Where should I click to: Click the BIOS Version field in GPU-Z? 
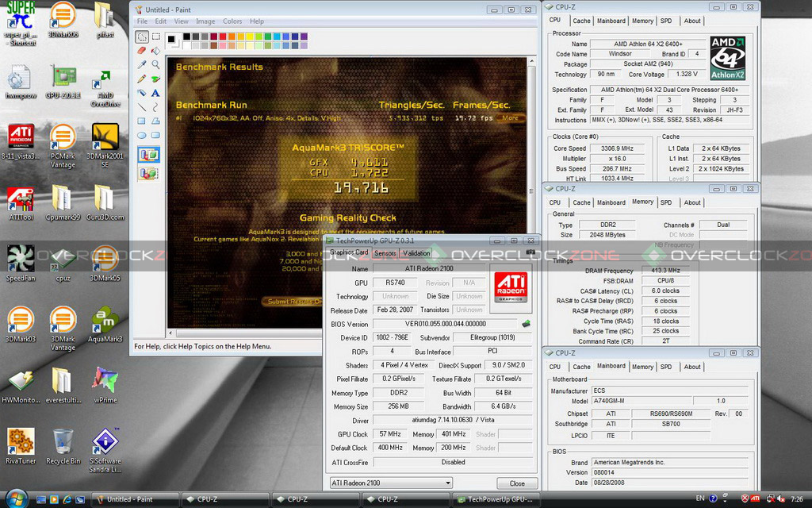pyautogui.click(x=444, y=324)
